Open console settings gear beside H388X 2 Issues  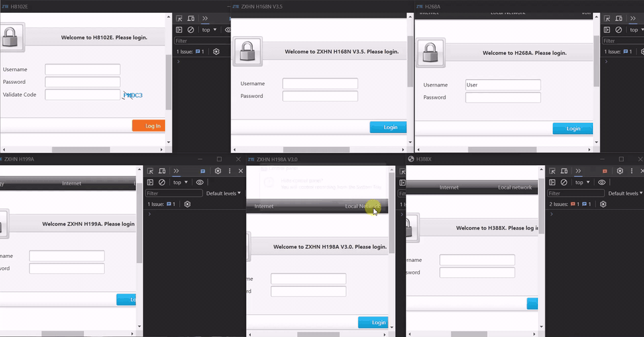603,204
